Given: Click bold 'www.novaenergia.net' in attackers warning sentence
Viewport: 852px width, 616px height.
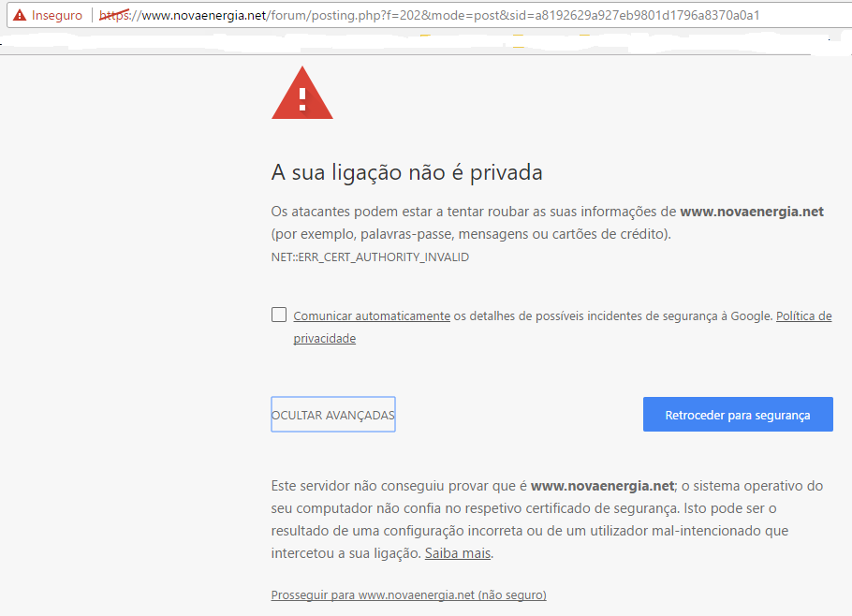Looking at the screenshot, I should point(752,212).
